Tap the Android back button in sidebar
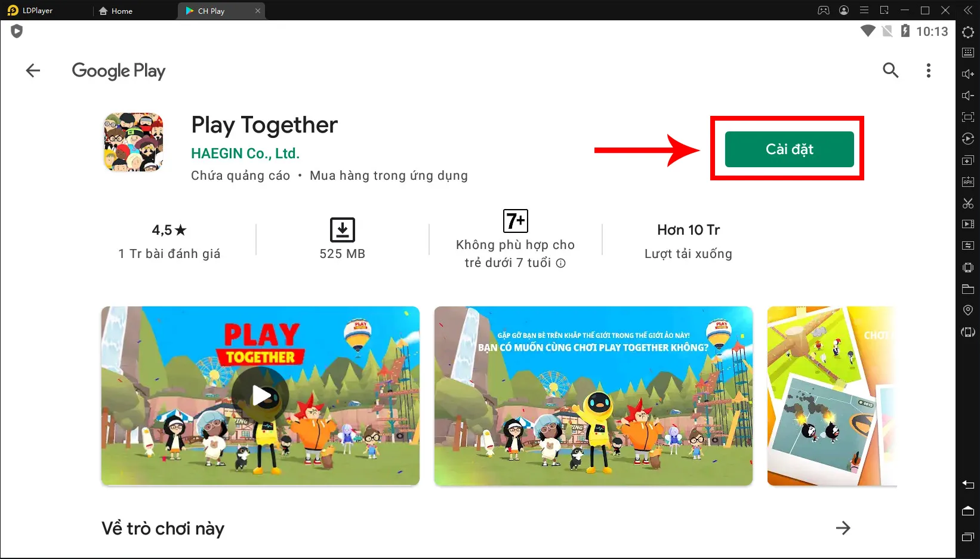980x559 pixels. click(968, 484)
